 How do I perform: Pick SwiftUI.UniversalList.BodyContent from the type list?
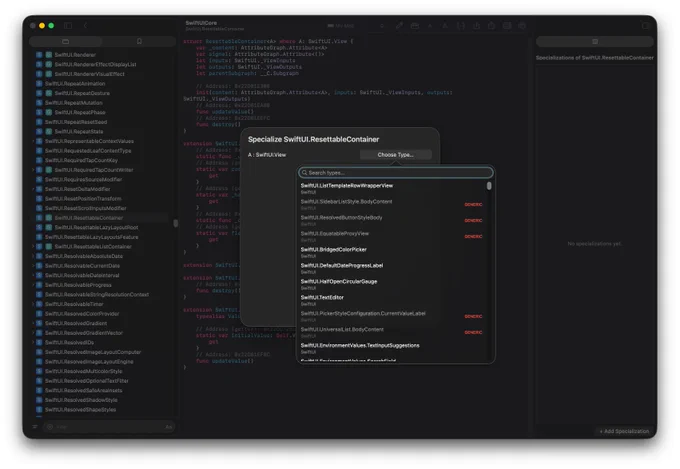coord(392,332)
